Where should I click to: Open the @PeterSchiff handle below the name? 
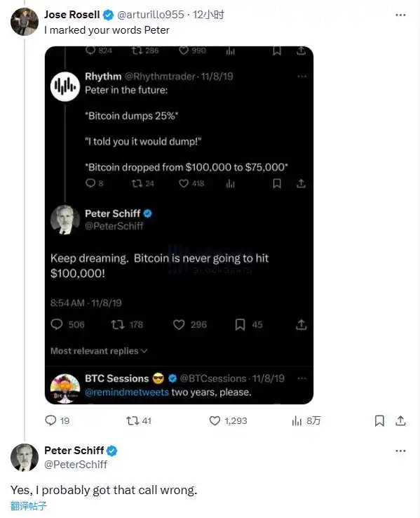[x=76, y=464]
